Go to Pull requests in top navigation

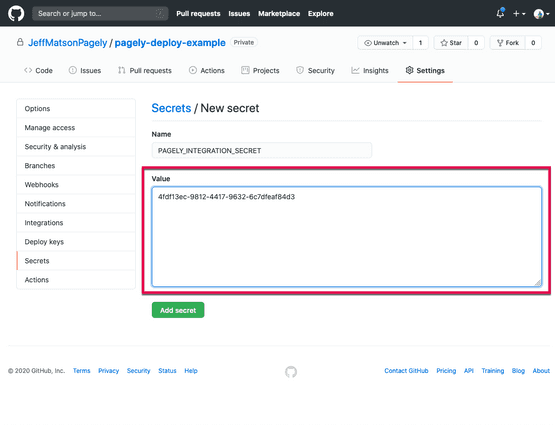[198, 13]
